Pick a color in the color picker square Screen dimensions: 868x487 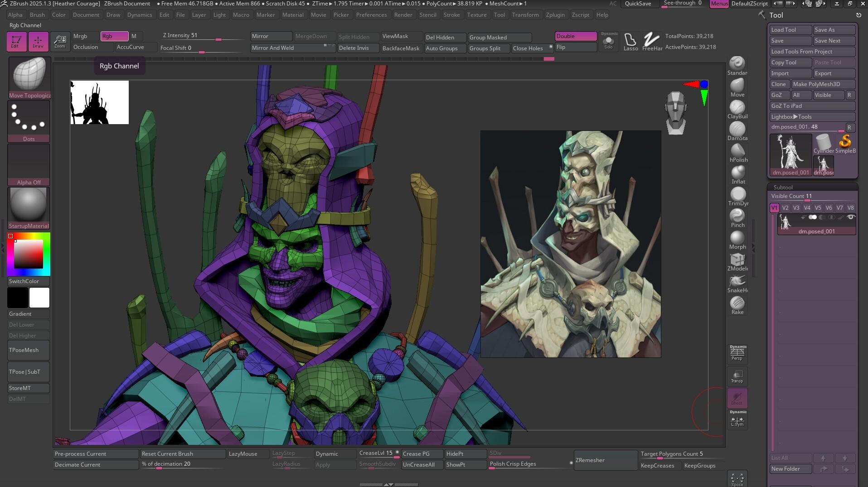[29, 254]
